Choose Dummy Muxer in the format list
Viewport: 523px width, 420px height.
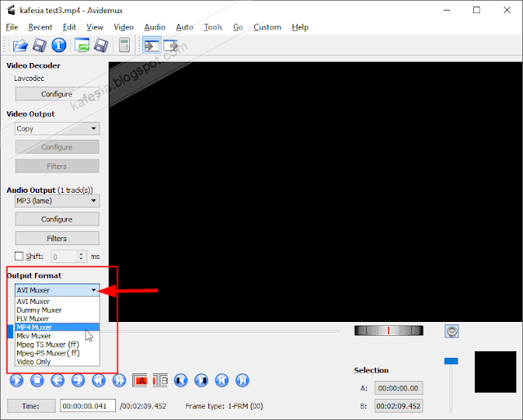[x=57, y=310]
